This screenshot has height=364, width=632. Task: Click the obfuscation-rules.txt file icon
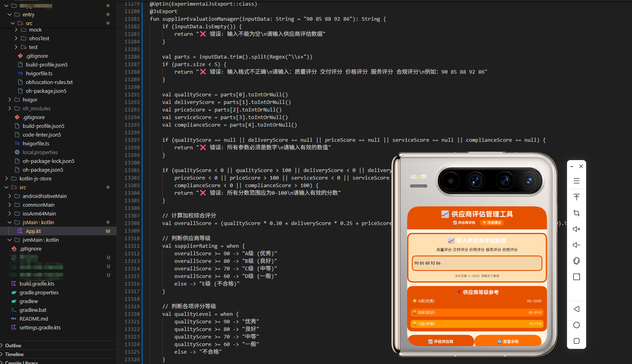20,82
